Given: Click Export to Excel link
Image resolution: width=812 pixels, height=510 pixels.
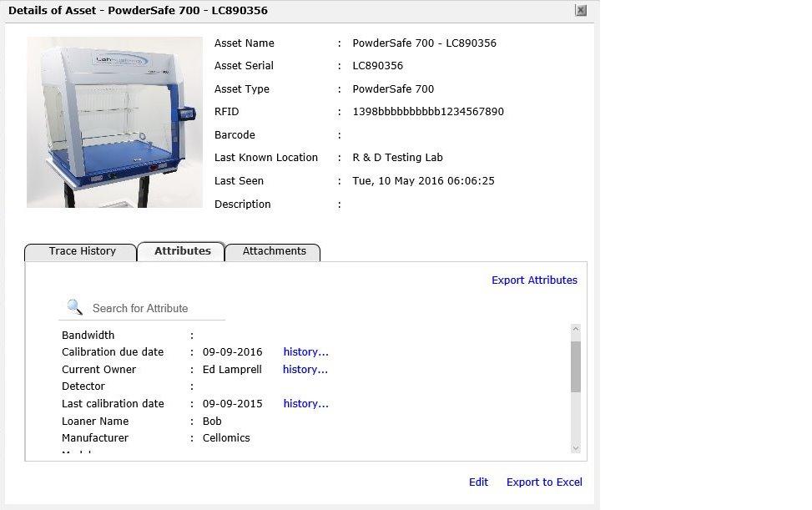Looking at the screenshot, I should click(544, 482).
